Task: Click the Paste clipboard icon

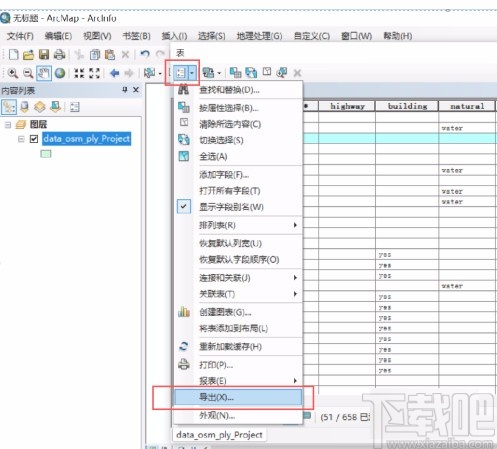Action: (x=110, y=54)
